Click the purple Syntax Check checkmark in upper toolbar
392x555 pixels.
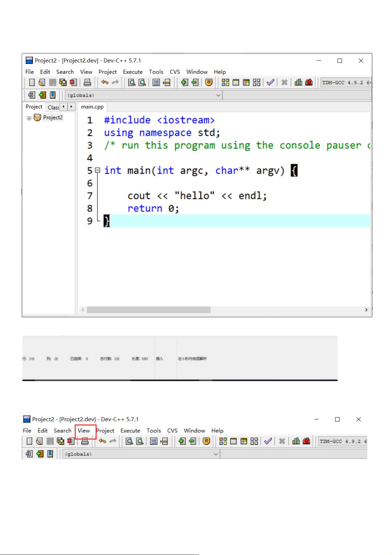coord(270,83)
